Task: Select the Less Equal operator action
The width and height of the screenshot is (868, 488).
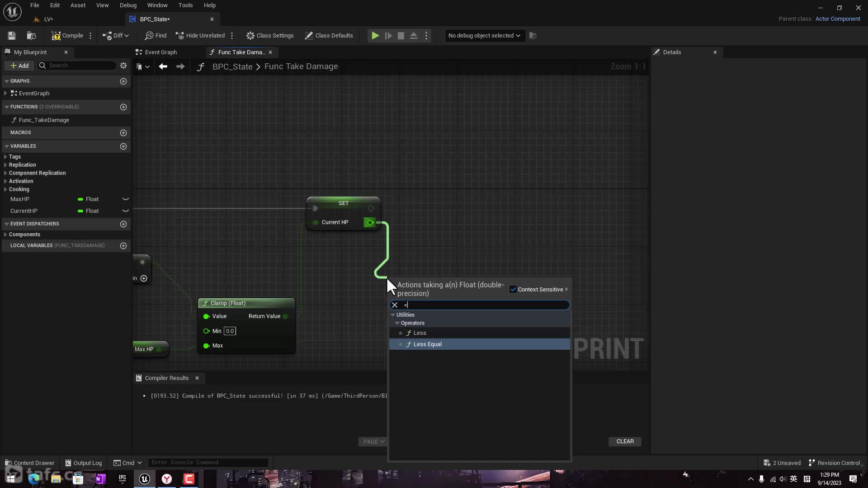Action: (x=479, y=344)
